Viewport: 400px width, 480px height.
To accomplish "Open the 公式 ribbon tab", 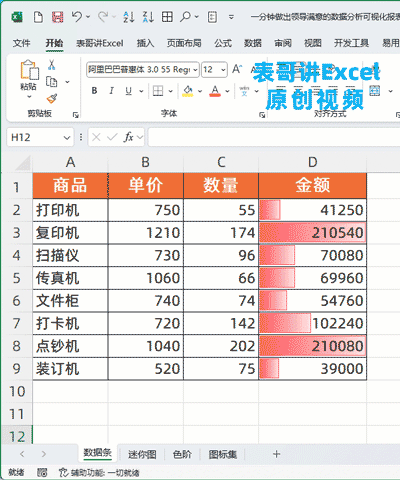I will 223,43.
